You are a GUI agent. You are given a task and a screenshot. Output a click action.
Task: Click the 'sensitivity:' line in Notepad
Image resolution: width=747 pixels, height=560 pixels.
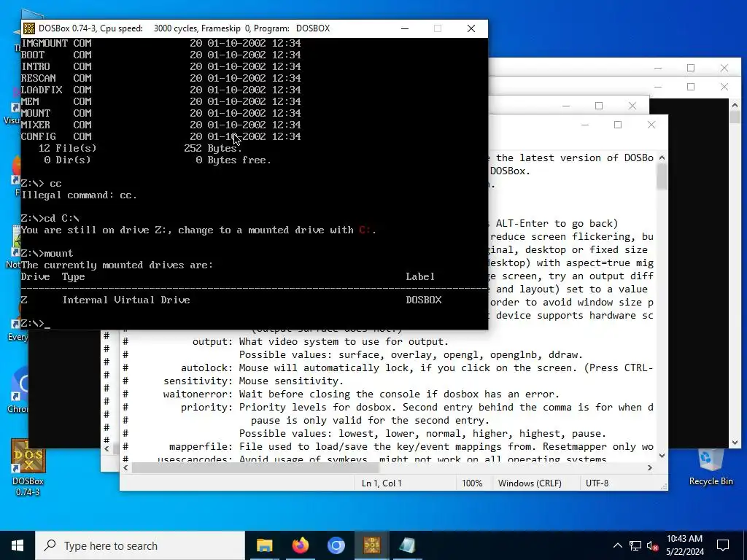[x=233, y=381]
